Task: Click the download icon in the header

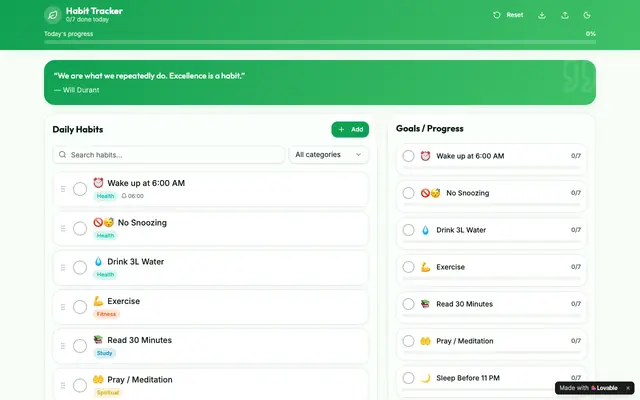Action: [x=542, y=16]
